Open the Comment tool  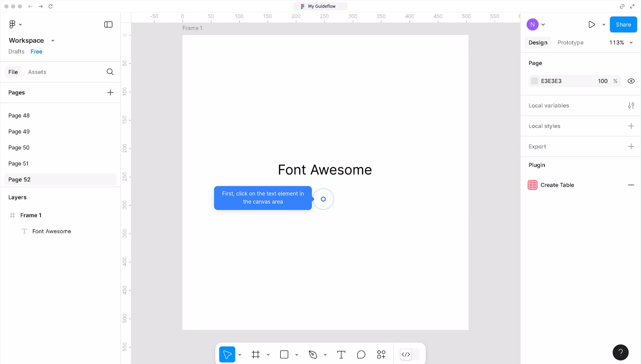361,354
